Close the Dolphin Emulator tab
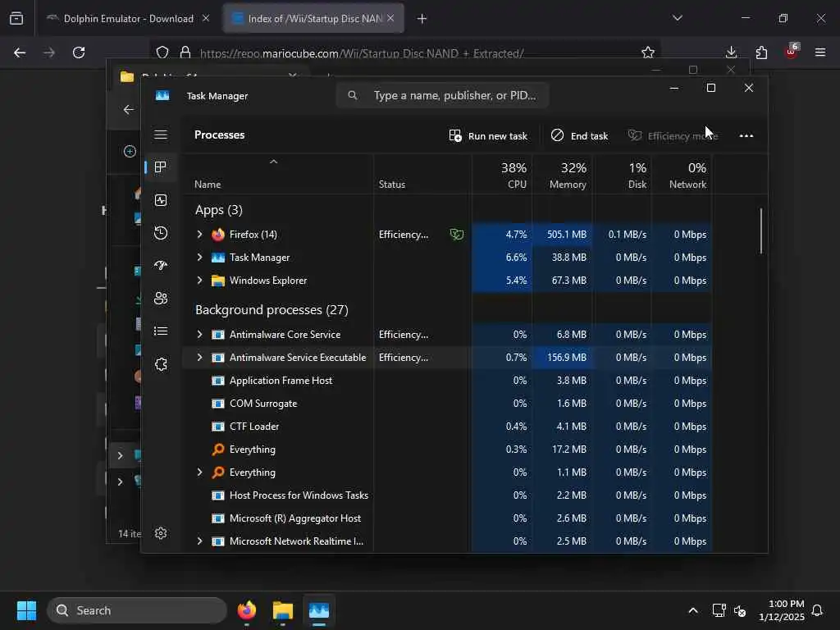Viewport: 840px width, 630px height. (206, 18)
